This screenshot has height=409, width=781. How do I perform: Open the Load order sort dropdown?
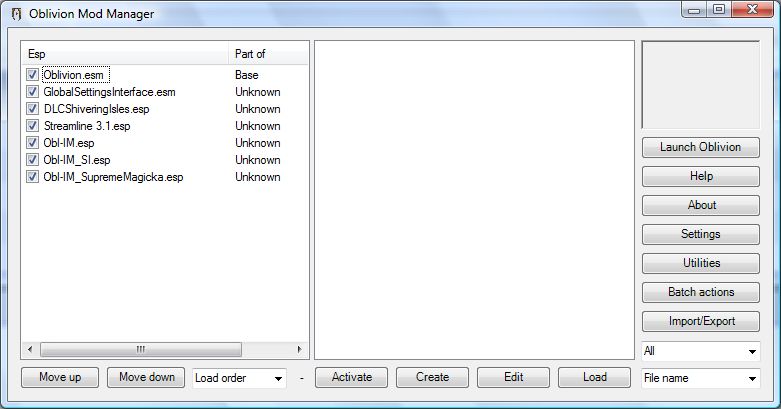pyautogui.click(x=240, y=378)
